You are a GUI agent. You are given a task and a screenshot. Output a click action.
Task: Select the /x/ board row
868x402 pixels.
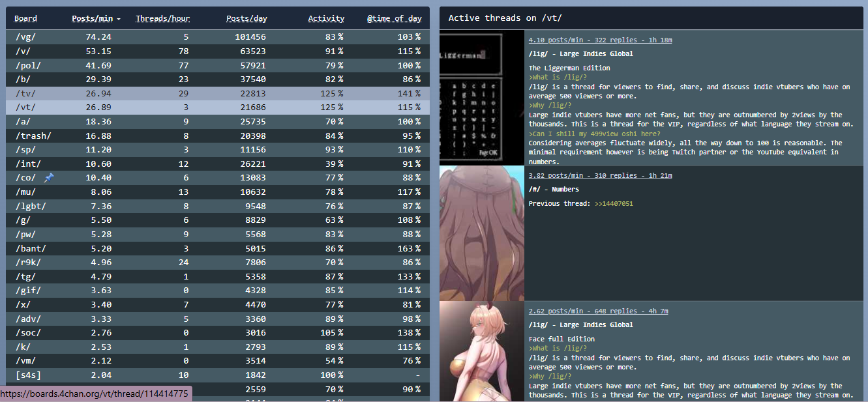pos(218,305)
